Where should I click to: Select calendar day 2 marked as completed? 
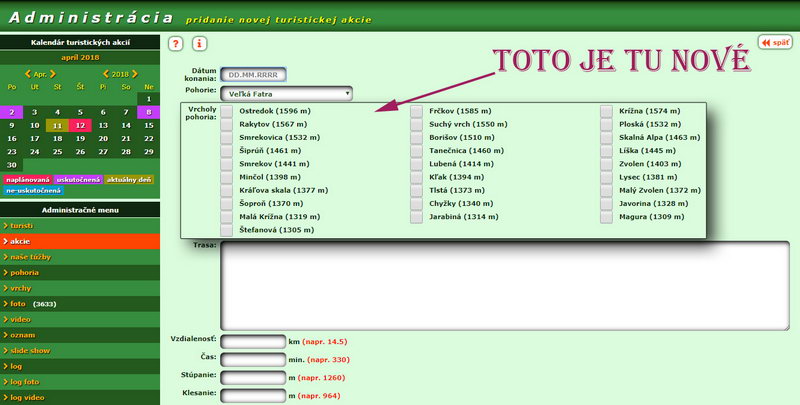[12, 112]
